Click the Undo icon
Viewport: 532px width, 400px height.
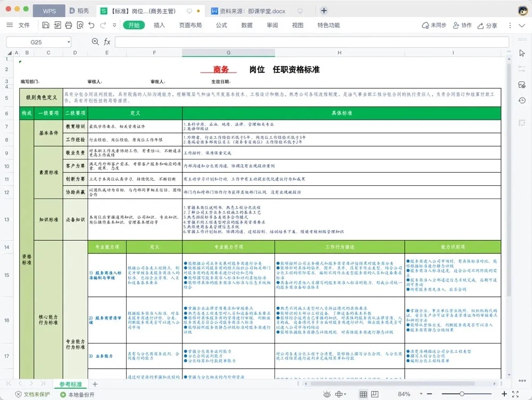click(x=92, y=25)
